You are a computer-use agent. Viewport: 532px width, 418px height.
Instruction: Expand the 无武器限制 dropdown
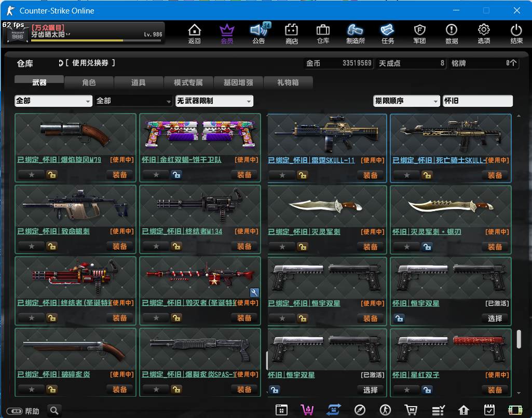pyautogui.click(x=214, y=101)
